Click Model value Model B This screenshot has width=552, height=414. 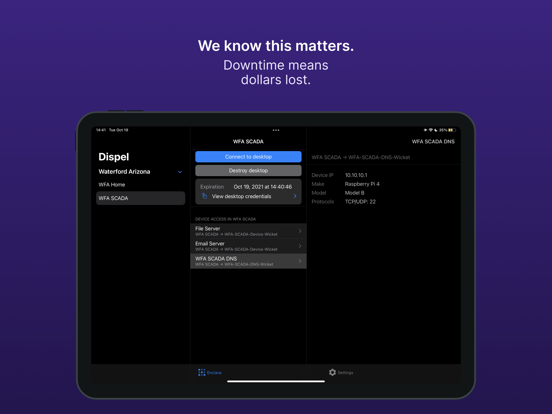pos(355,193)
